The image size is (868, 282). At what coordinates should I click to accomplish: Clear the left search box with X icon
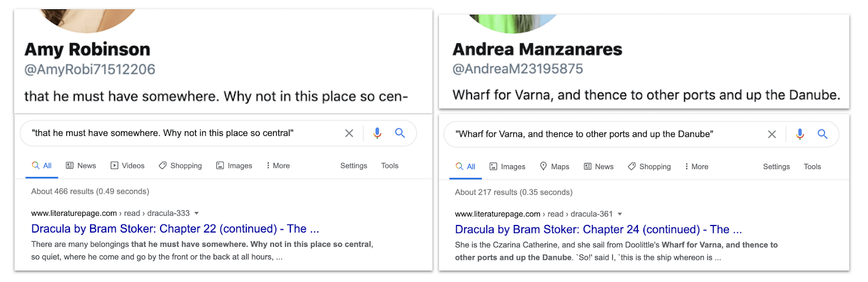pyautogui.click(x=349, y=133)
